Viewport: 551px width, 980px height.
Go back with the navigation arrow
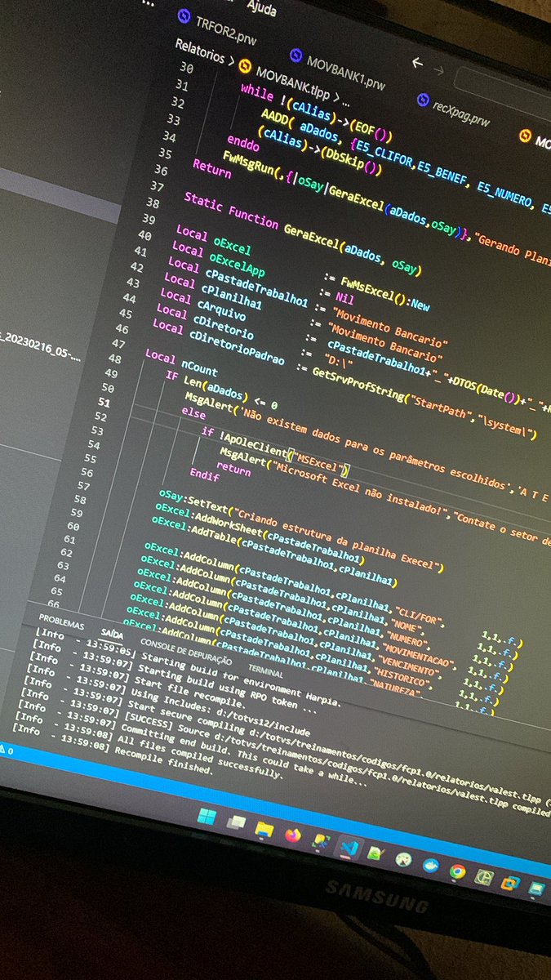(418, 63)
